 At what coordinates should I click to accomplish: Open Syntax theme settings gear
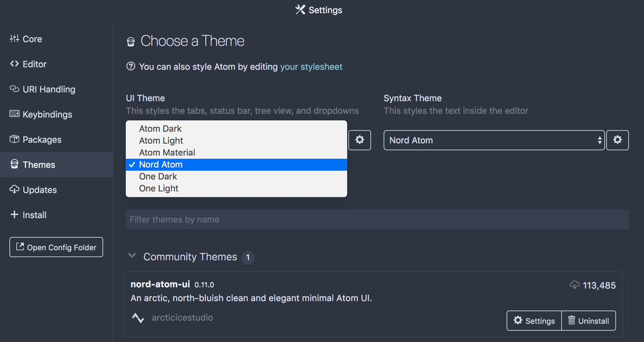(x=618, y=140)
